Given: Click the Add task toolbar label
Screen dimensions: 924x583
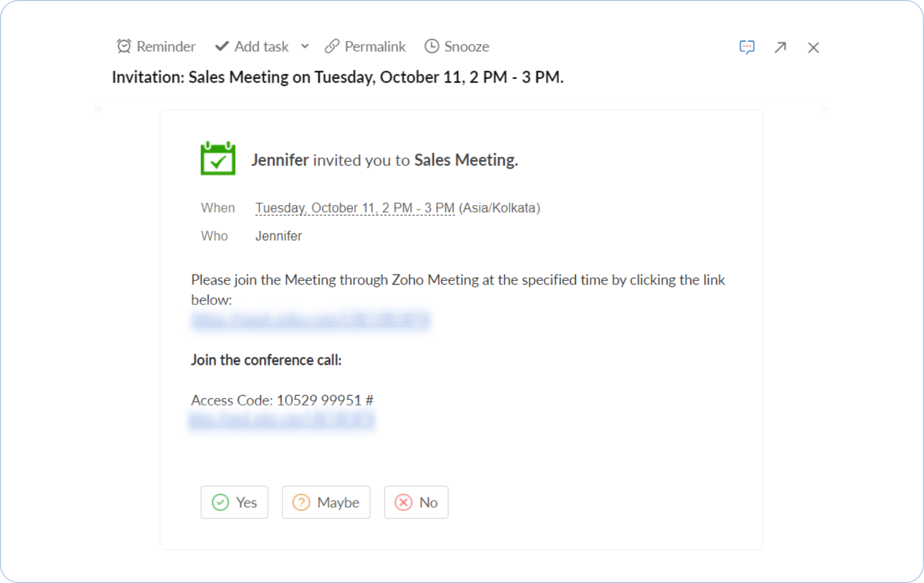Looking at the screenshot, I should pos(261,46).
